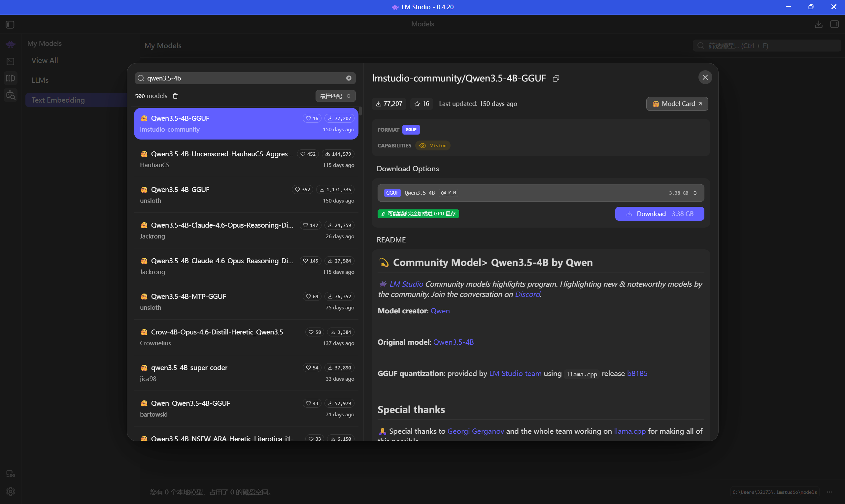Click the filter models field 筛选模型

766,46
